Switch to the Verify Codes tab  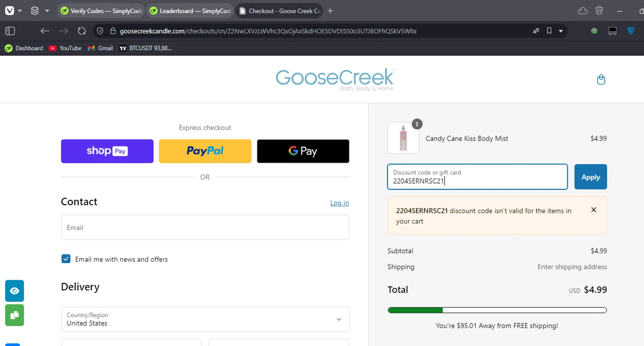pos(101,11)
